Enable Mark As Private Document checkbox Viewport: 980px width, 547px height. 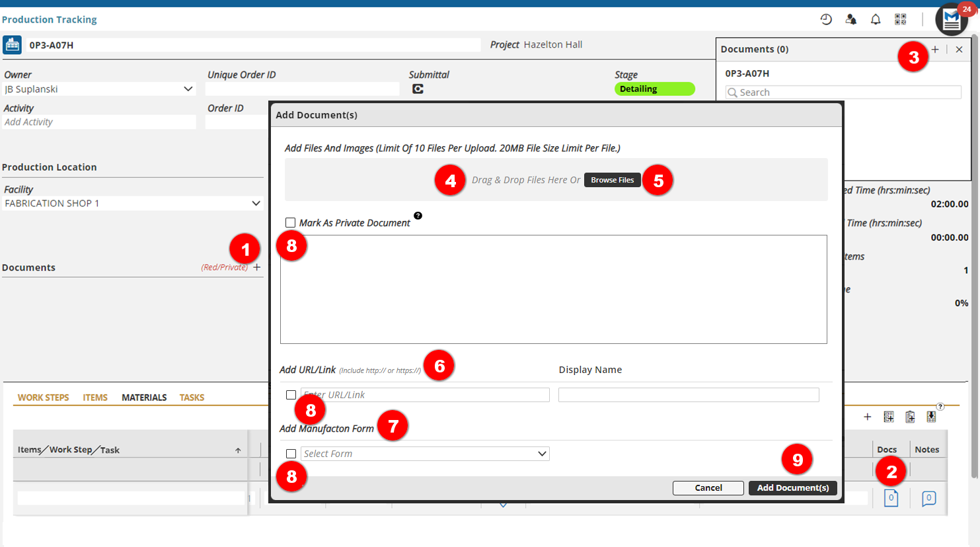click(x=290, y=223)
